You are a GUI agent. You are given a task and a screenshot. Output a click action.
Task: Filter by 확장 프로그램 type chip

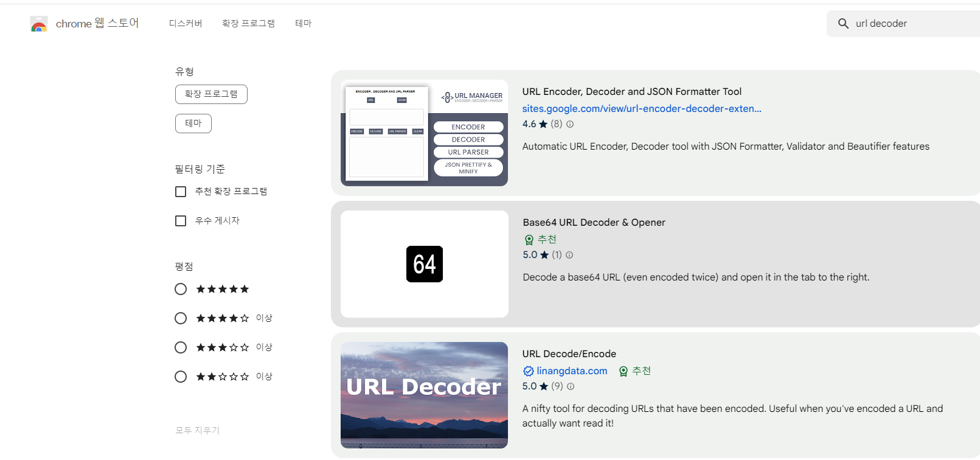(211, 94)
